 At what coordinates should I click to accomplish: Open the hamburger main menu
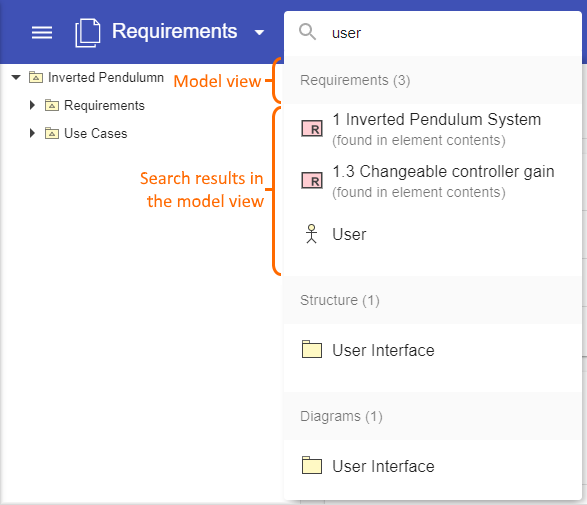pos(42,33)
